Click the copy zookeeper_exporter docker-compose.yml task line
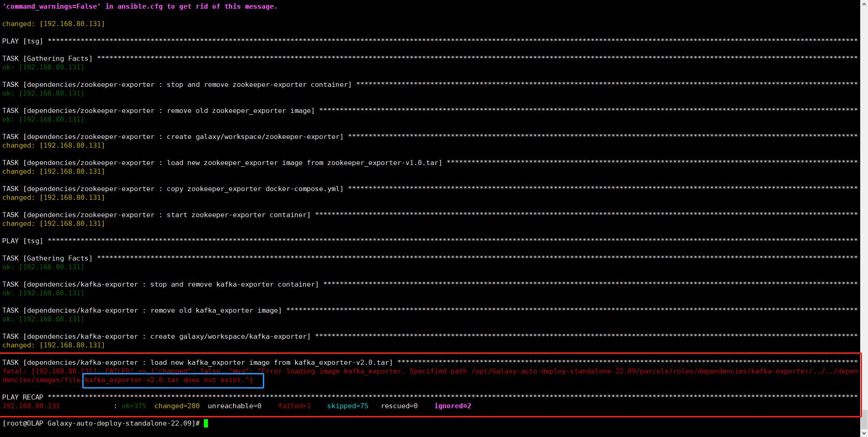This screenshot has width=868, height=437. [x=173, y=189]
